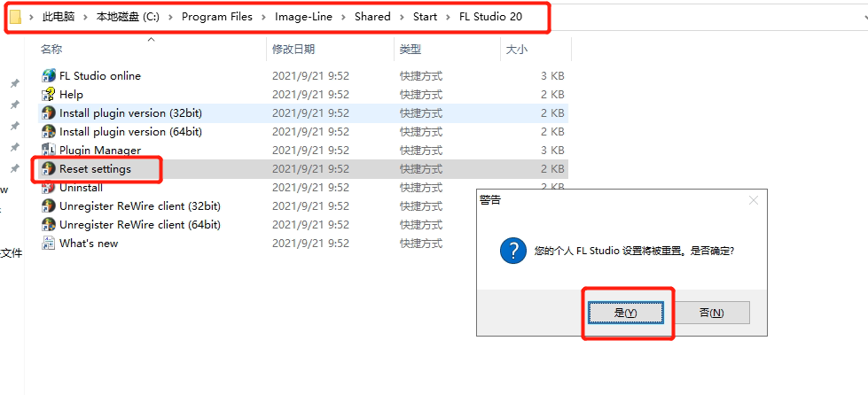Navigate to Image-Line in address path
This screenshot has height=395, width=868.
tap(303, 17)
